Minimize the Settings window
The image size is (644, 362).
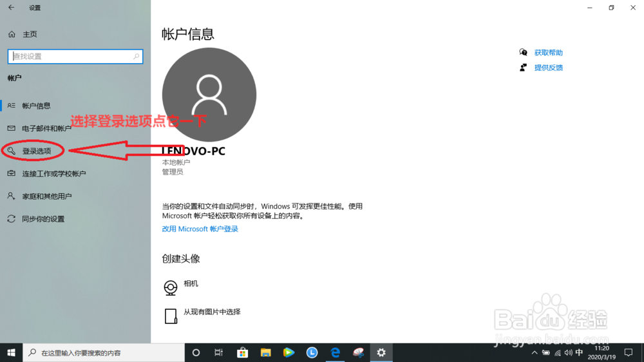tap(590, 7)
